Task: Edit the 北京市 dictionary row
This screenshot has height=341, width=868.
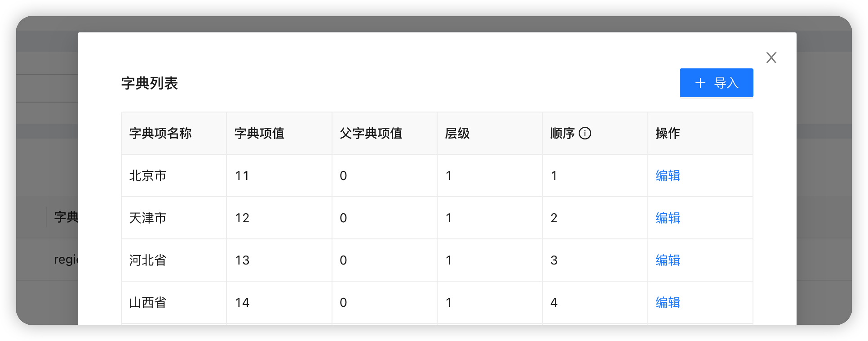Action: coord(668,175)
